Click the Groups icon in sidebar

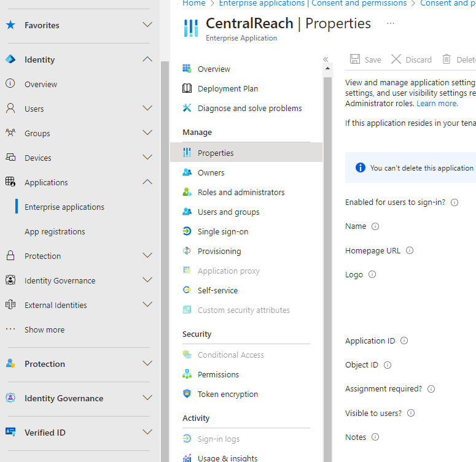pos(10,133)
